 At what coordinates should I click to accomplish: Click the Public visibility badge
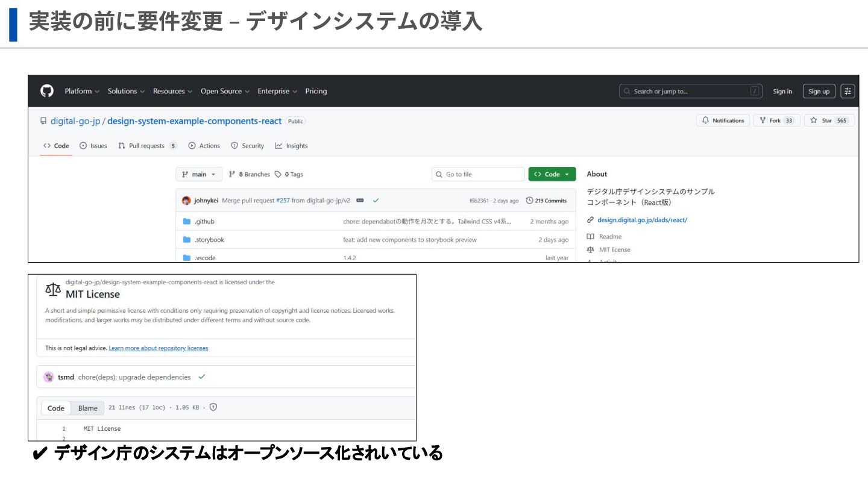[295, 121]
